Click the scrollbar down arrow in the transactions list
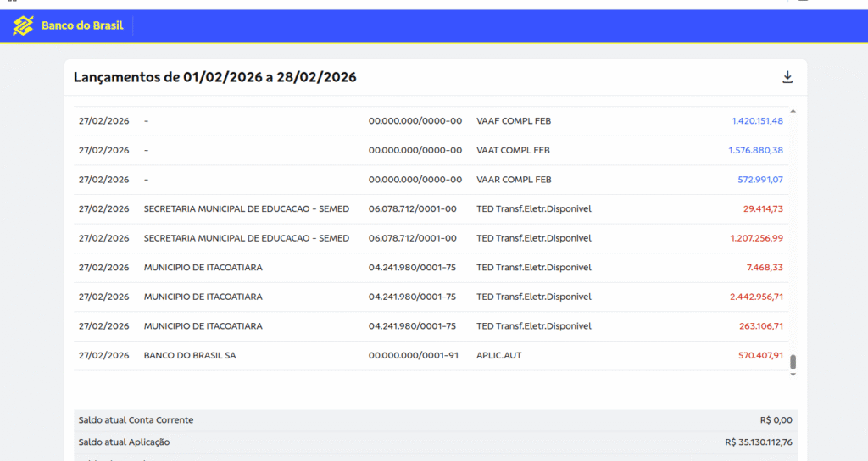 (793, 375)
